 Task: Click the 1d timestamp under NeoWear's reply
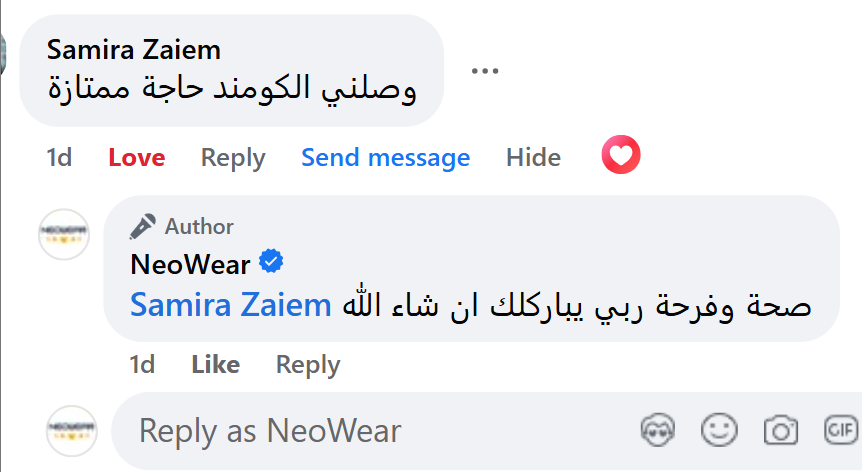142,365
